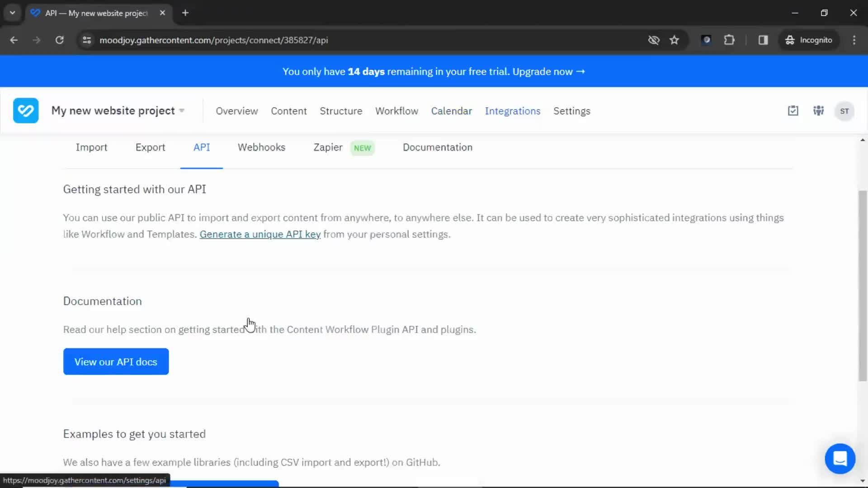Click the browser extensions puzzle icon
Screen dimensions: 868x488
[x=729, y=39]
